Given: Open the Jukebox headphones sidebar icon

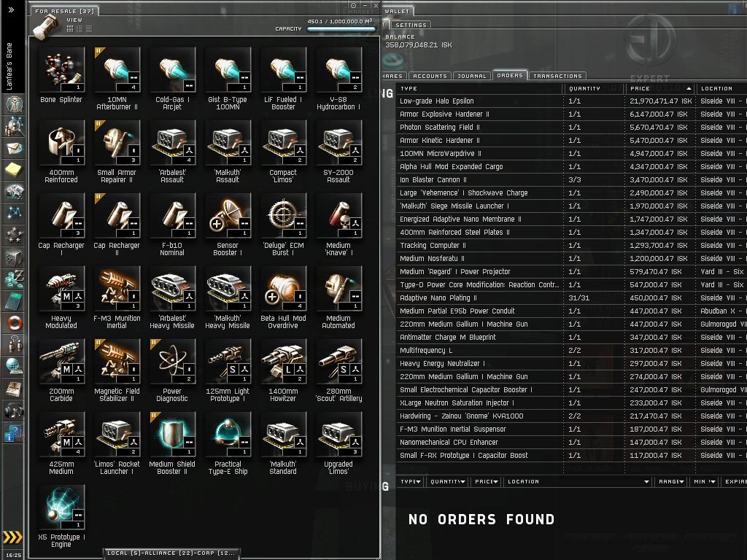Looking at the screenshot, I should (x=14, y=411).
